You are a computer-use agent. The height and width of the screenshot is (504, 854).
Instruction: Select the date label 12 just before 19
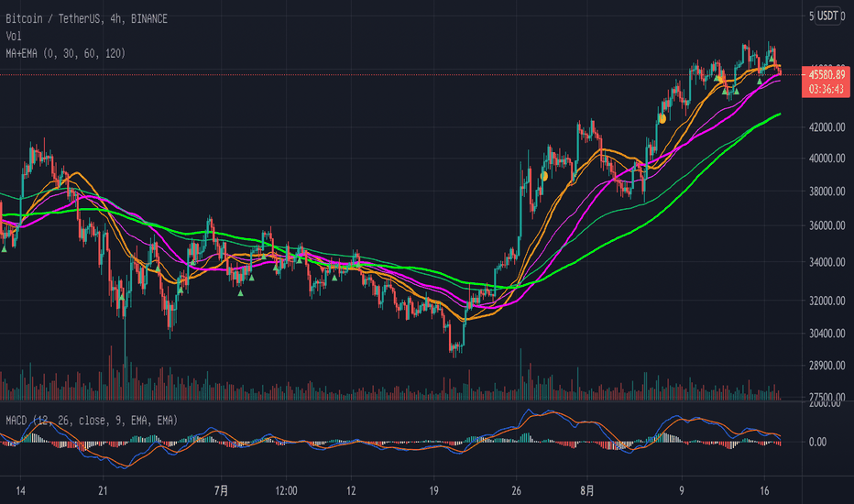coord(351,491)
